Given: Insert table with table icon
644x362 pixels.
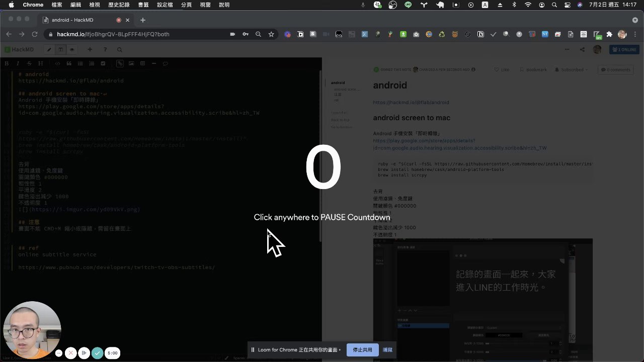Looking at the screenshot, I should pyautogui.click(x=142, y=64).
